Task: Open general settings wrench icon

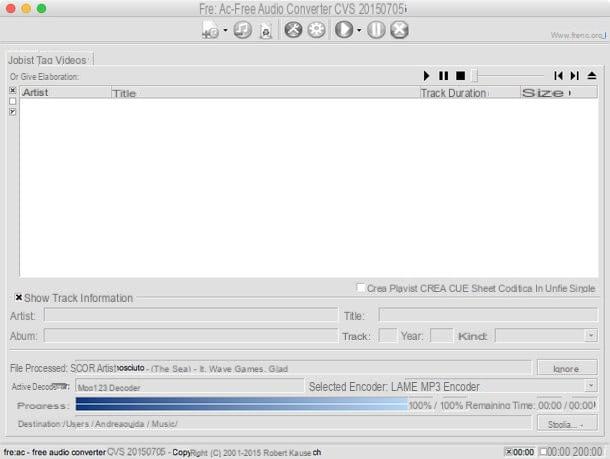Action: click(x=293, y=30)
